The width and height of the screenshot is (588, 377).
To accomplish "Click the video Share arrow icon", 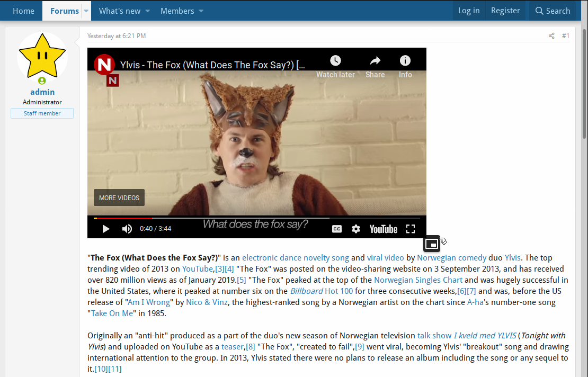I will pyautogui.click(x=375, y=60).
